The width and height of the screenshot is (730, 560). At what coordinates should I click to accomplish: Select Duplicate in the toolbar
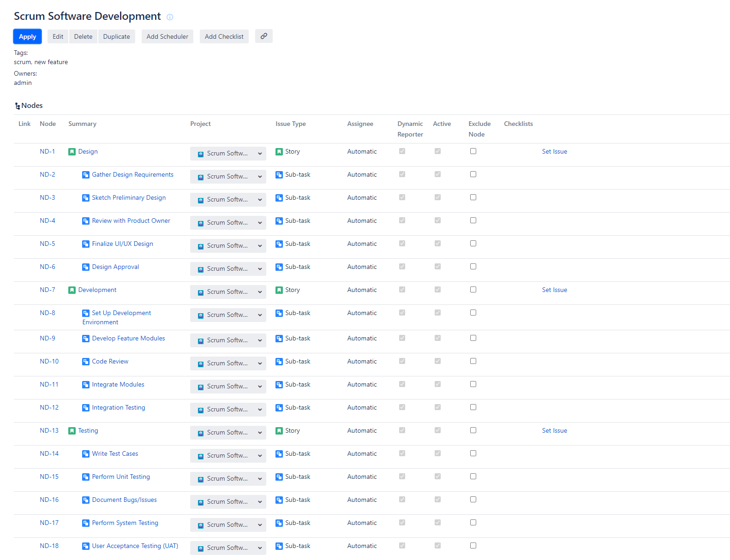click(116, 36)
